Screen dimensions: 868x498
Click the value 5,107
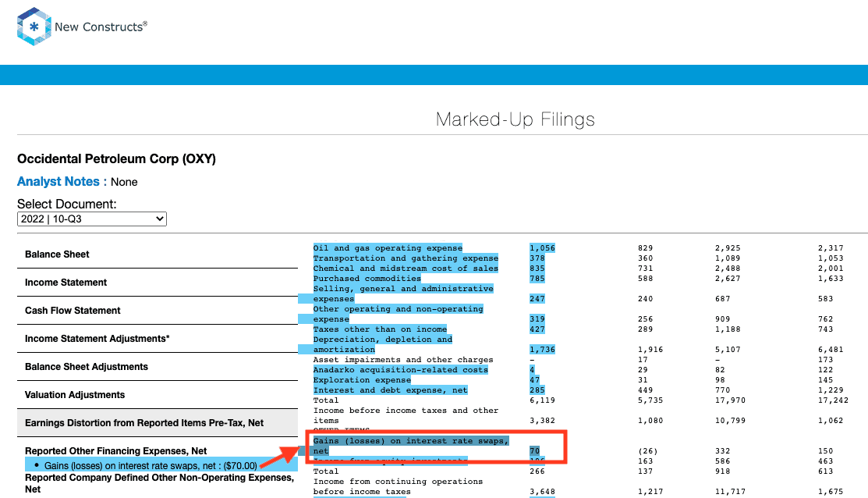728,350
